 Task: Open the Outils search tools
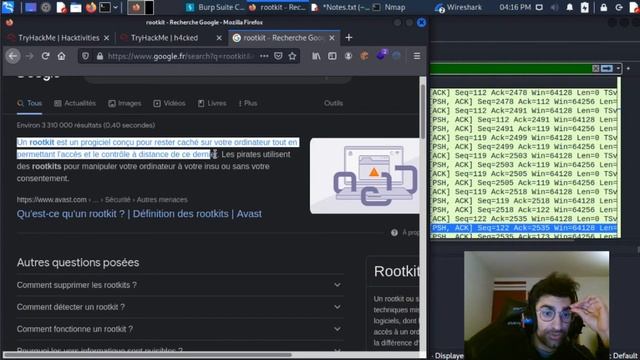point(333,104)
